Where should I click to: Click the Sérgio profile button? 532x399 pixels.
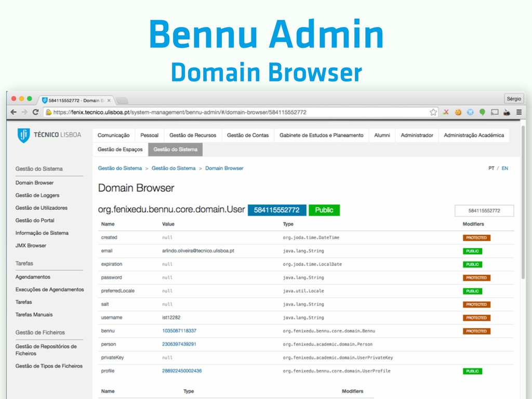(514, 99)
